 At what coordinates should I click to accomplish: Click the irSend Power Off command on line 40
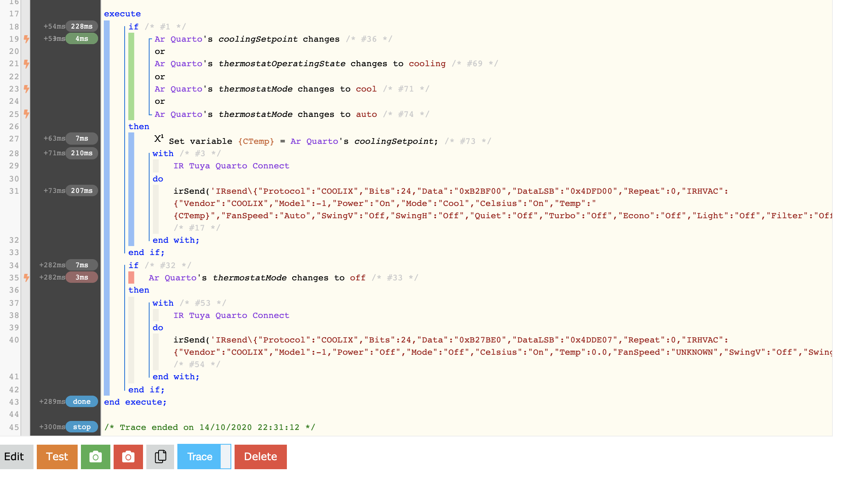pos(503,346)
